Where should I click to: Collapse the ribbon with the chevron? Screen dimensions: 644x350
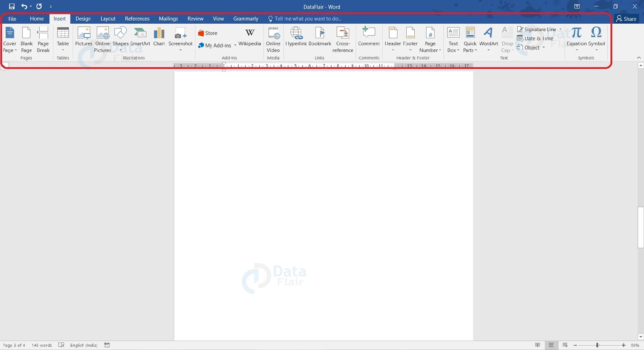tap(639, 58)
